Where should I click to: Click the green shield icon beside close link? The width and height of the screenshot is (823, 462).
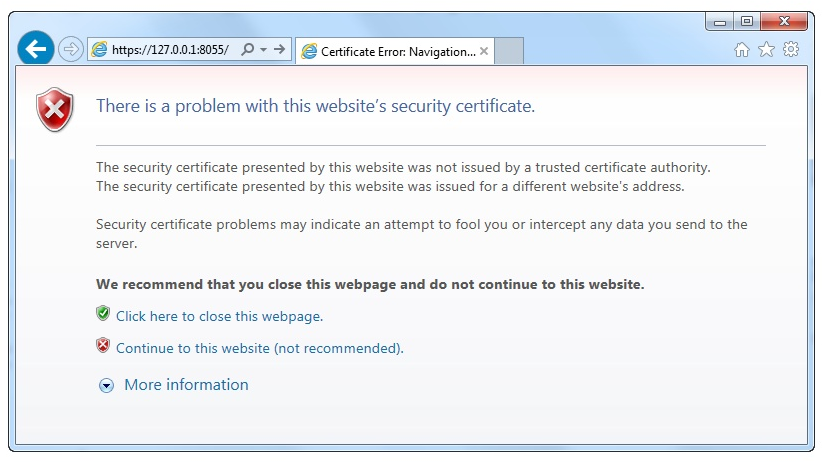pyautogui.click(x=103, y=314)
